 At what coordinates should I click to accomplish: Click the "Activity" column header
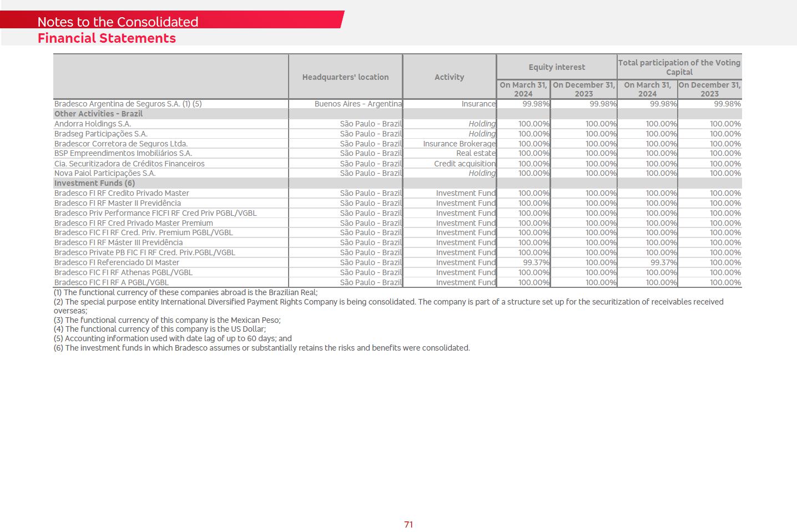point(449,77)
